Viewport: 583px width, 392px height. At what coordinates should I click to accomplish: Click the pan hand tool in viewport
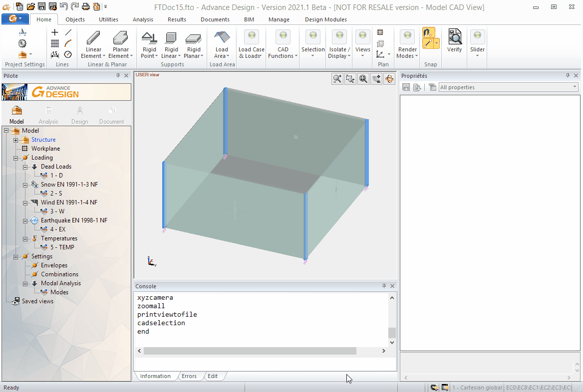pos(376,79)
